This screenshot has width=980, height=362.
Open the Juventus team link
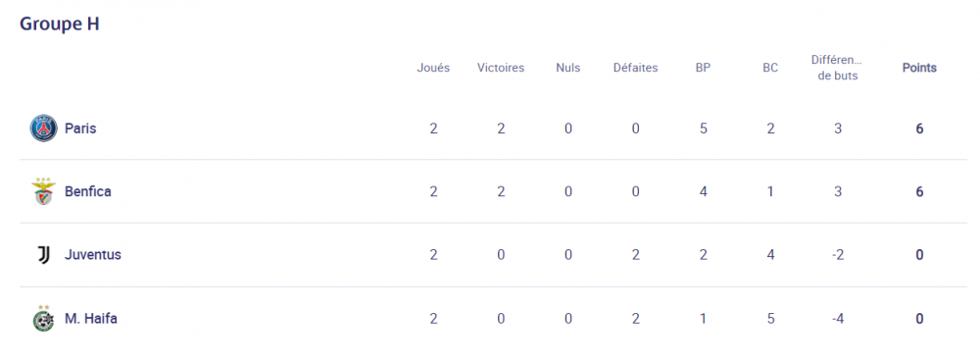pyautogui.click(x=93, y=255)
